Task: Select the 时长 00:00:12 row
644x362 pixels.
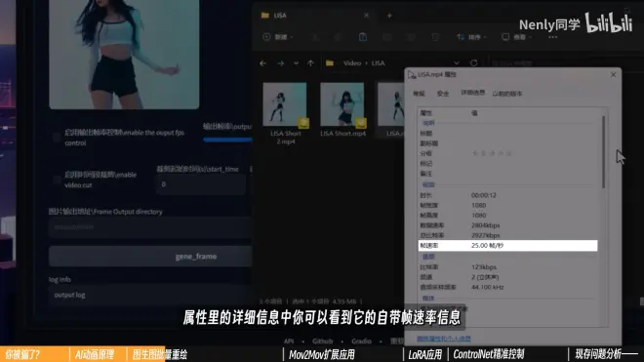Action: click(508, 195)
